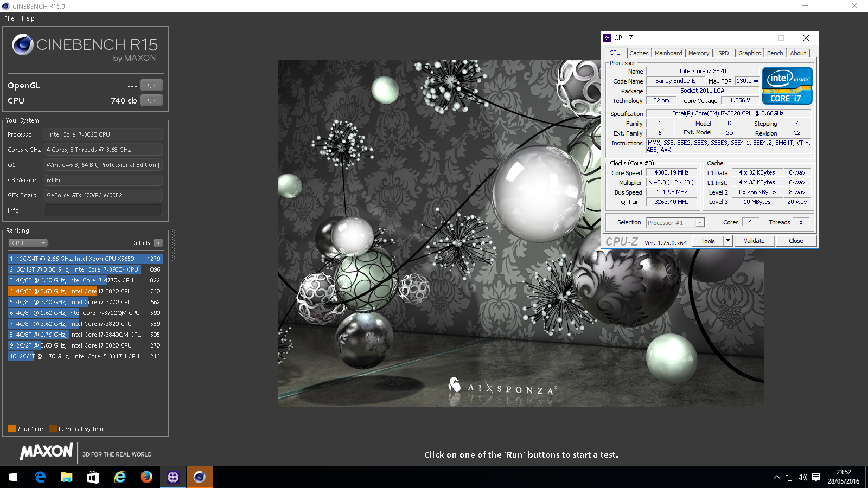Switch to Cinebench taskbar icon
The width and height of the screenshot is (868, 488).
[x=200, y=477]
